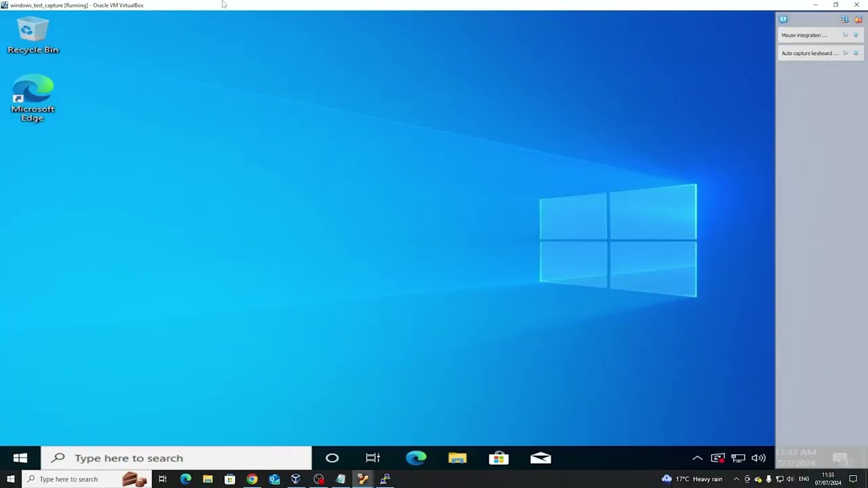Click 'Auto capture keyboard ...' notification text
This screenshot has width=868, height=488.
tap(810, 53)
